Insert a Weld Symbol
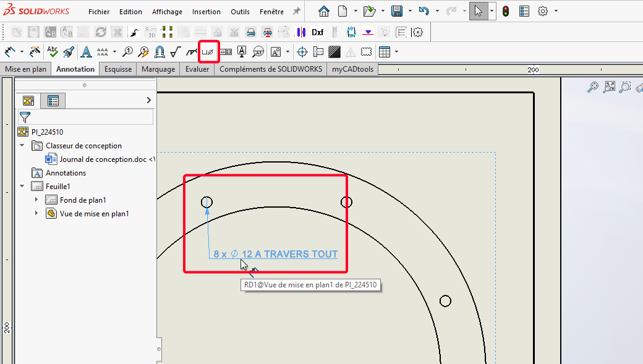 (192, 52)
